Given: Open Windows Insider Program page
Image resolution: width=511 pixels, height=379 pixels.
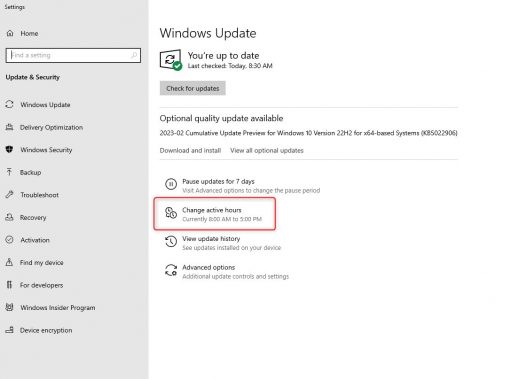Looking at the screenshot, I should [57, 308].
